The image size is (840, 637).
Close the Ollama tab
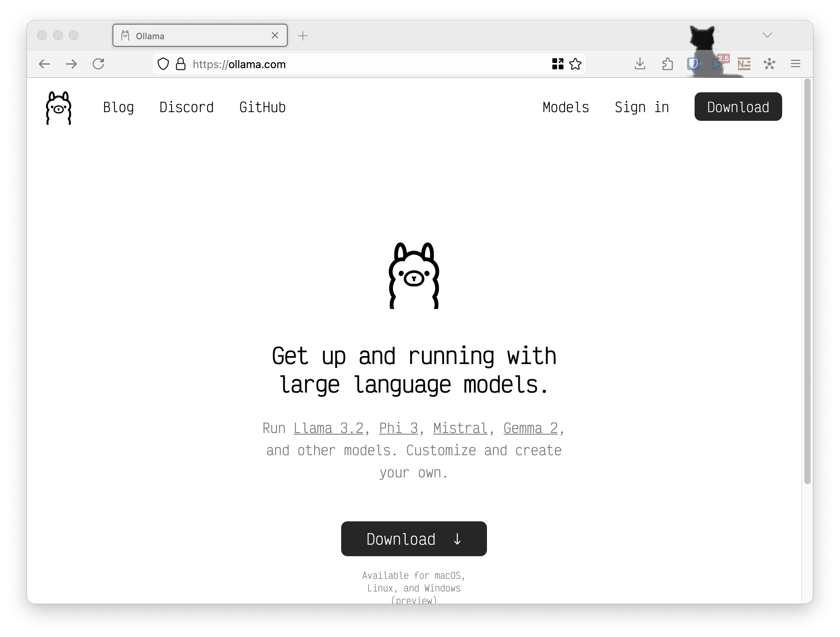tap(275, 35)
